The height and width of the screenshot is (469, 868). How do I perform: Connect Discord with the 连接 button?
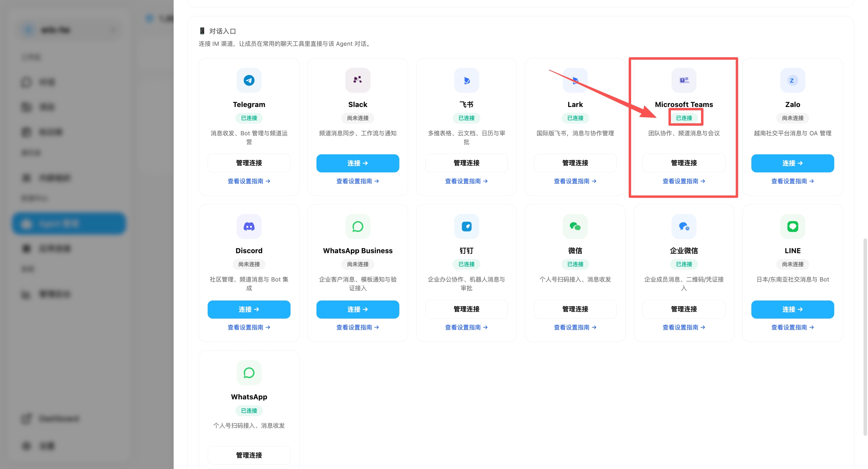(x=249, y=309)
